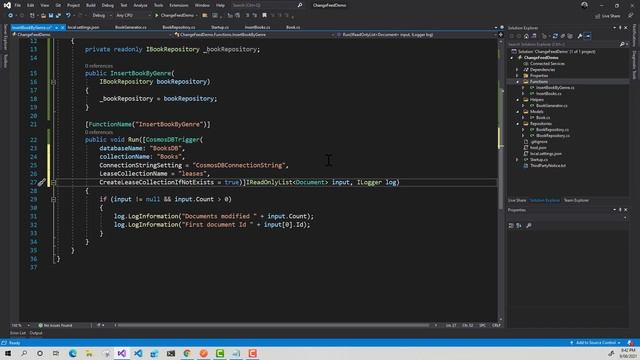The width and height of the screenshot is (640, 360).
Task: Click the No issues found indicator
Action: 55,326
